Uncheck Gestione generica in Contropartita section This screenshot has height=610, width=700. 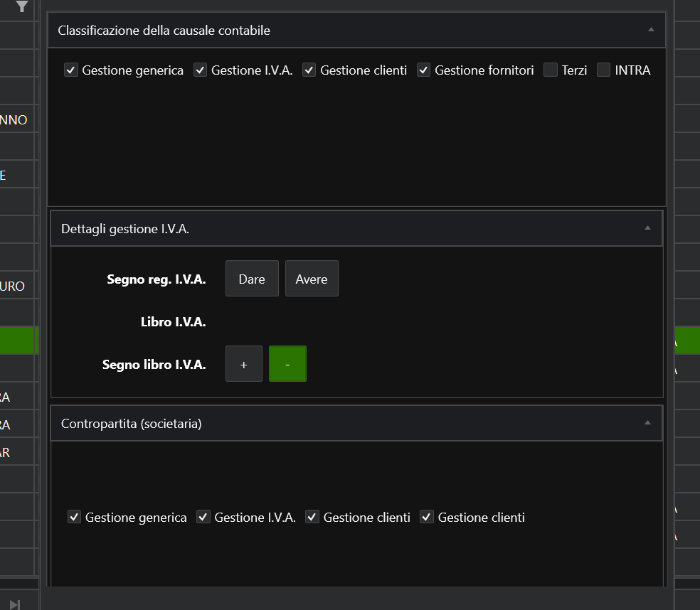point(74,518)
